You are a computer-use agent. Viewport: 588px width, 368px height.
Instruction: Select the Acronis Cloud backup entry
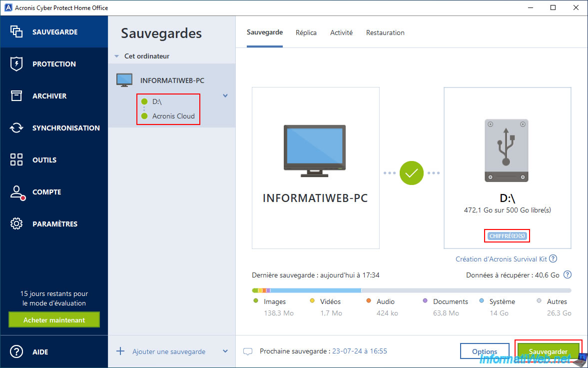pos(173,116)
